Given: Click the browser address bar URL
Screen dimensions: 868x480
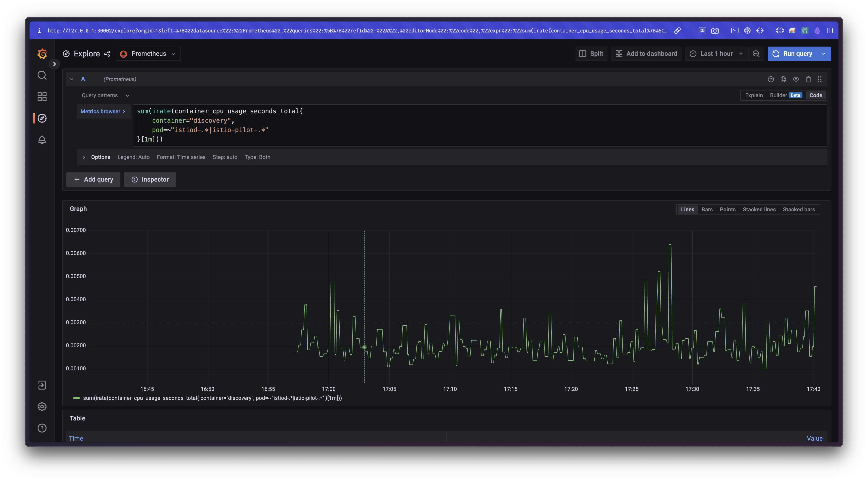Looking at the screenshot, I should click(x=357, y=31).
